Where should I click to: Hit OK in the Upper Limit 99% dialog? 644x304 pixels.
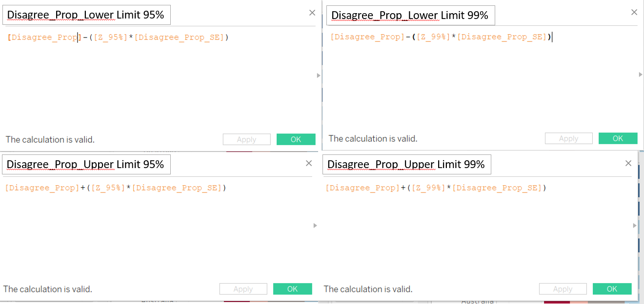click(612, 289)
